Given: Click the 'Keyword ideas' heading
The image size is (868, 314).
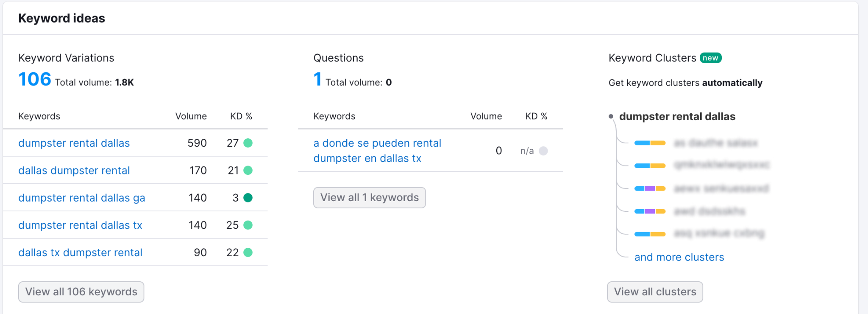Looking at the screenshot, I should (61, 18).
